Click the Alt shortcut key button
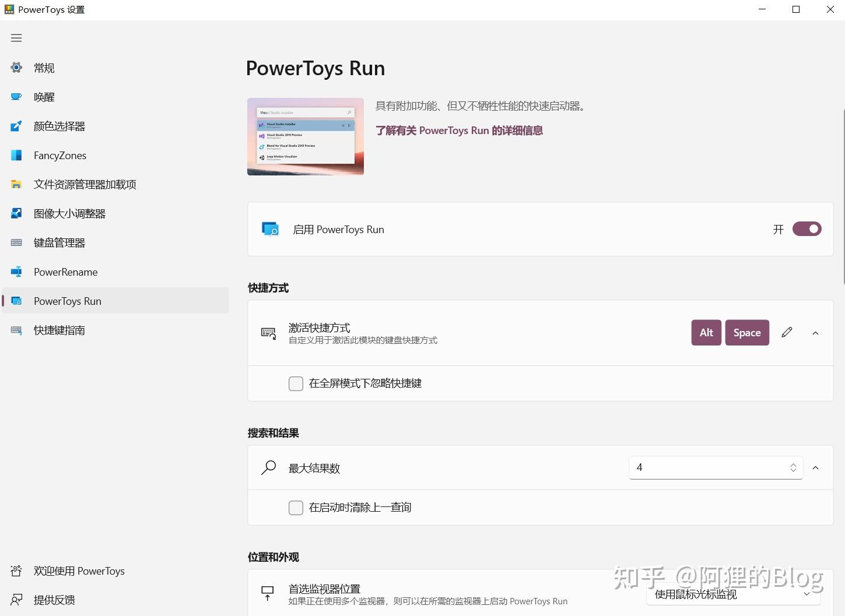The width and height of the screenshot is (845, 616). click(x=706, y=332)
